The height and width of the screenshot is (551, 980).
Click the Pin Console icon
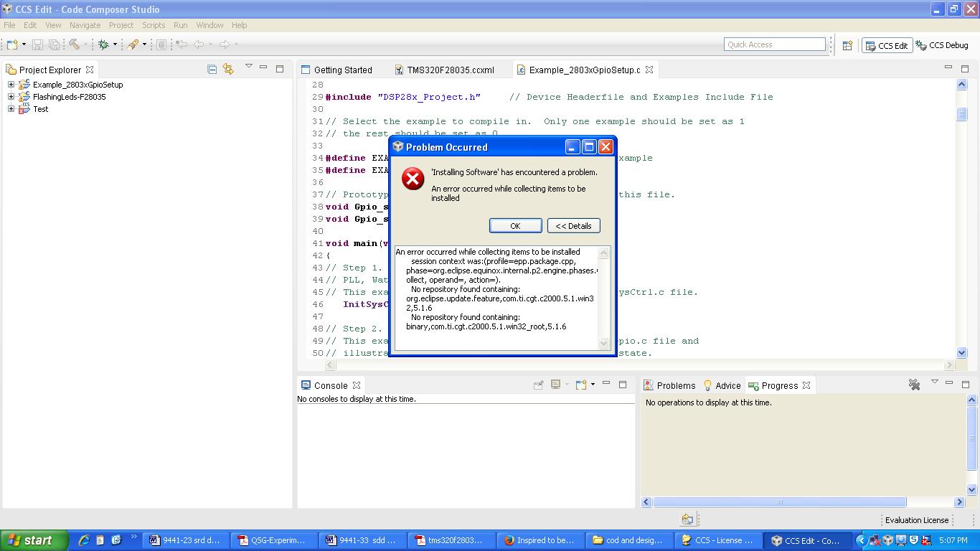pos(538,385)
